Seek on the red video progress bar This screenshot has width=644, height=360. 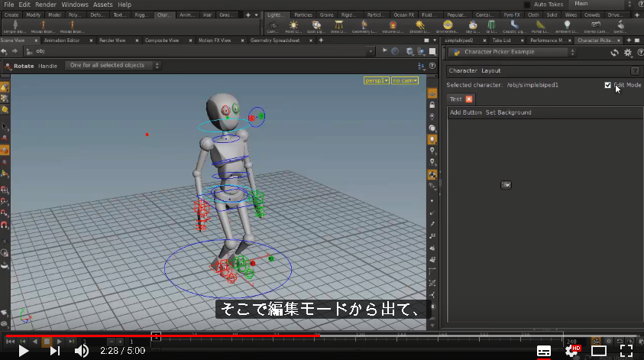[x=163, y=336]
